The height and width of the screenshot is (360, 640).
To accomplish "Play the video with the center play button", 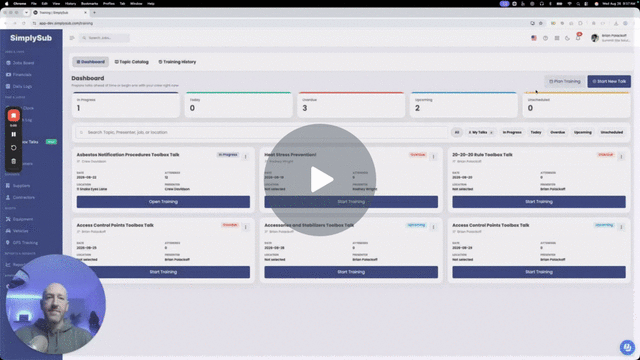I will 320,180.
